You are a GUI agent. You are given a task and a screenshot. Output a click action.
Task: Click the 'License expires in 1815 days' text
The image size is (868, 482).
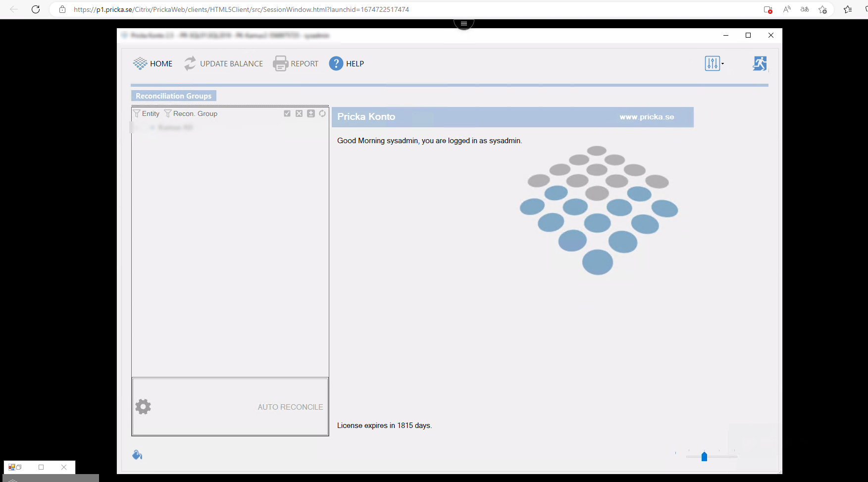point(384,426)
